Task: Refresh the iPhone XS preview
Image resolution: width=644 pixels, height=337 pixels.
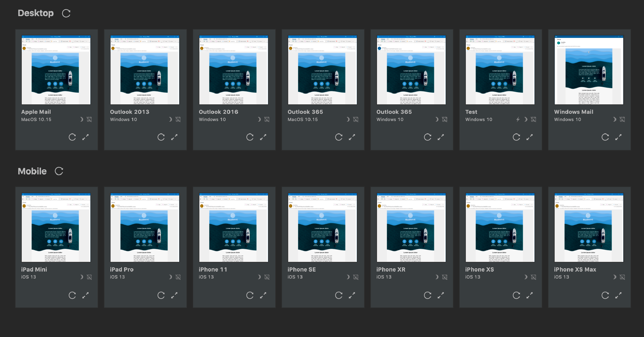Action: tap(516, 295)
